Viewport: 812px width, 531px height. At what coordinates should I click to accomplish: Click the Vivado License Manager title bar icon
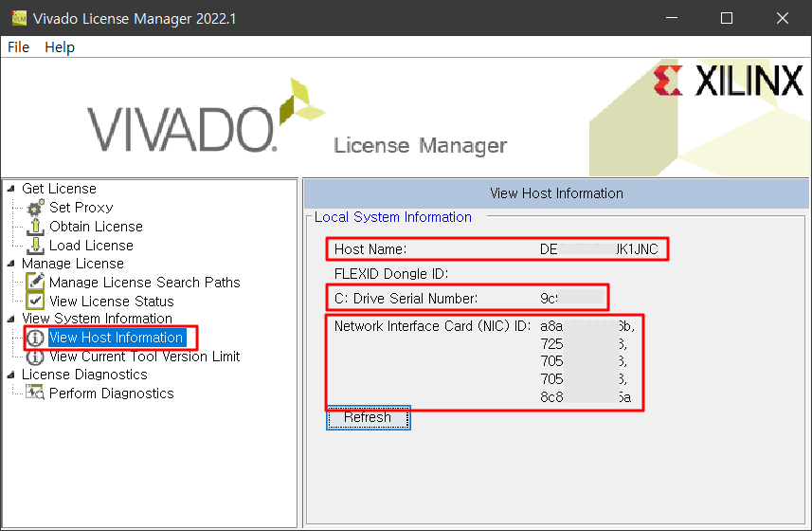[19, 18]
